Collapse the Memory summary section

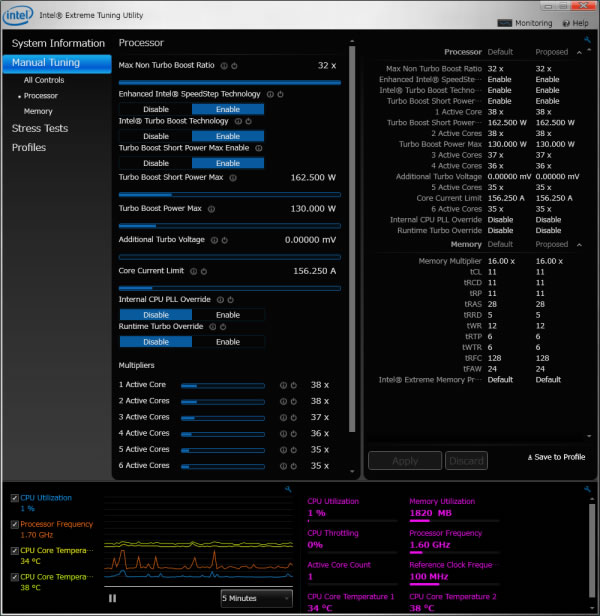(x=579, y=245)
